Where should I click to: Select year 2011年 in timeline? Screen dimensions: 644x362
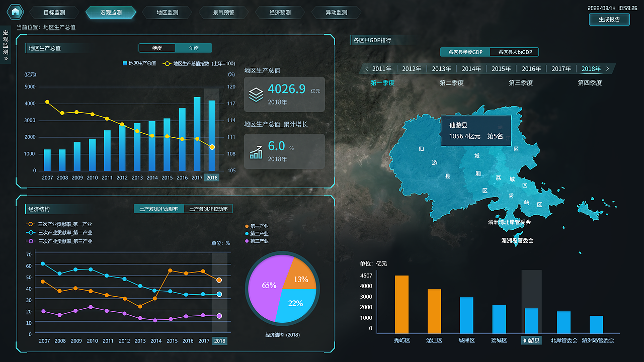click(382, 69)
